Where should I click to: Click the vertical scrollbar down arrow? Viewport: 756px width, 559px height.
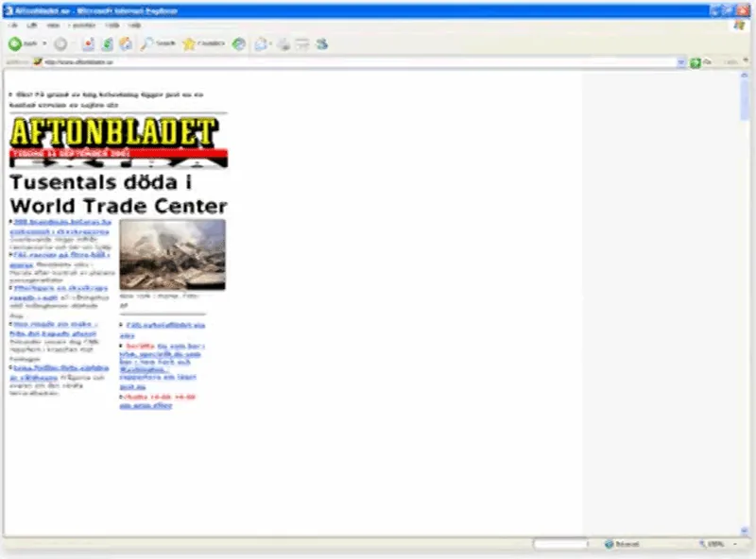[x=745, y=531]
